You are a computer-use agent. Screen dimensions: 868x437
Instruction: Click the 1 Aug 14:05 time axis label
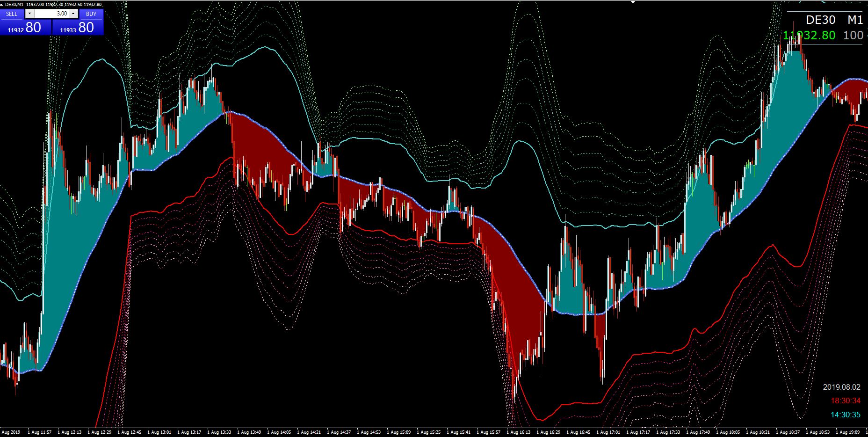279,432
